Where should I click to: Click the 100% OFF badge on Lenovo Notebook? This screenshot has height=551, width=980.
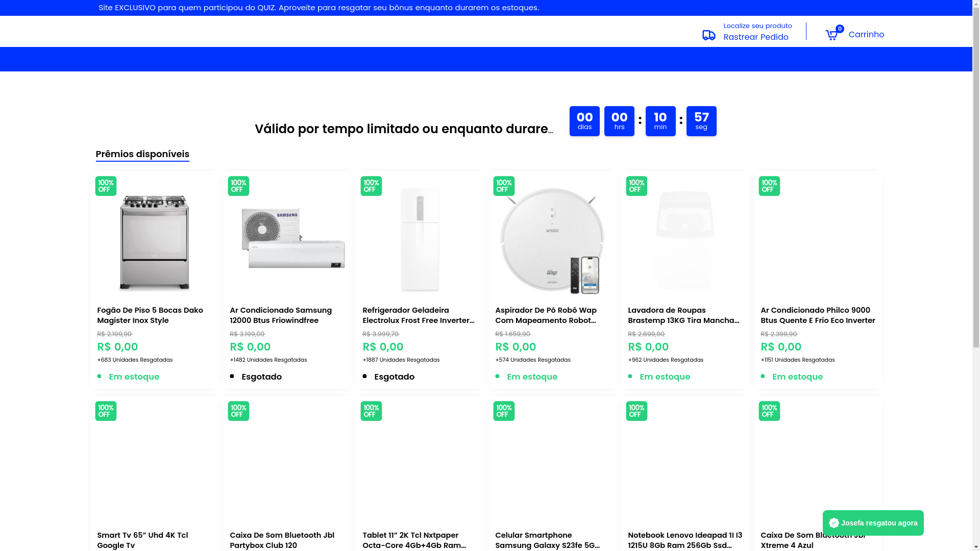click(x=636, y=411)
